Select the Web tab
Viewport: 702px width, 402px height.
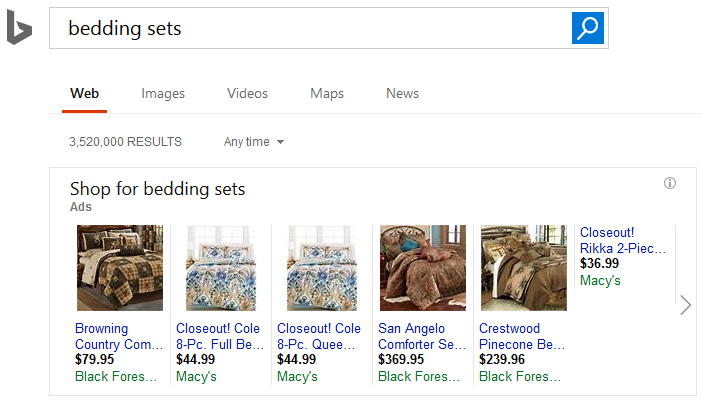84,93
